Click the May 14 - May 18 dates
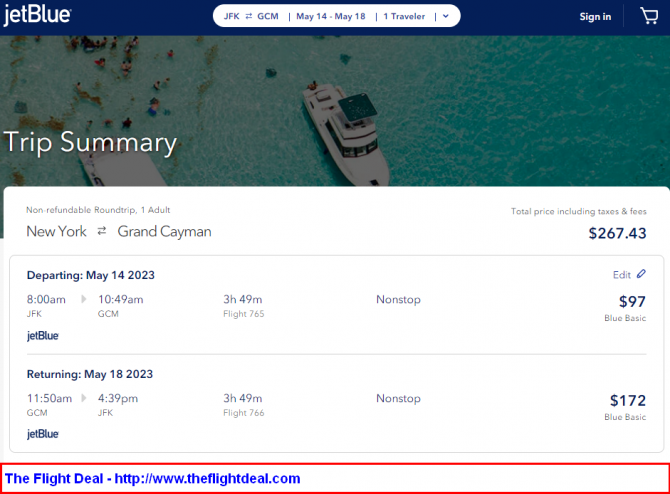The image size is (670, 494). coord(331,16)
